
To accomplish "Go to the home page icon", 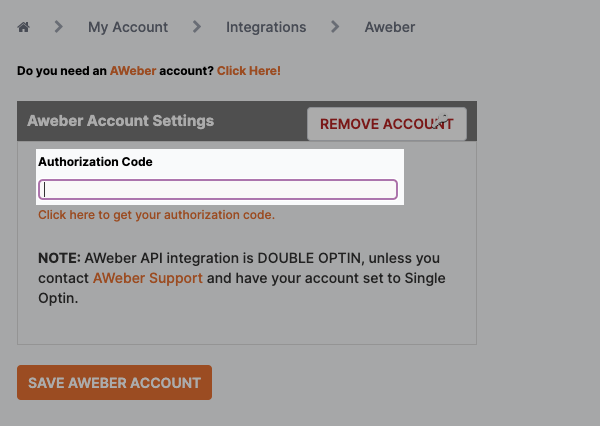I will click(x=24, y=27).
